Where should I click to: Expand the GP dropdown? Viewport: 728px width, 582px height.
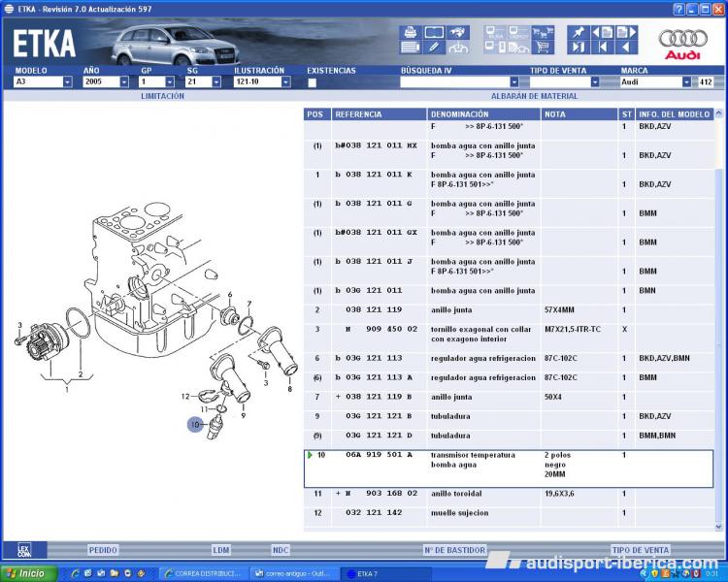(170, 82)
